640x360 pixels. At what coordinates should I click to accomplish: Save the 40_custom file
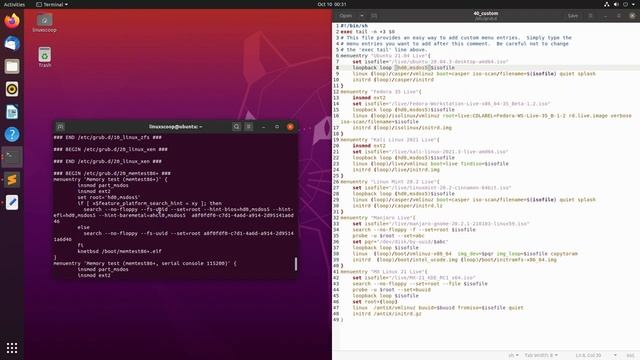(573, 16)
